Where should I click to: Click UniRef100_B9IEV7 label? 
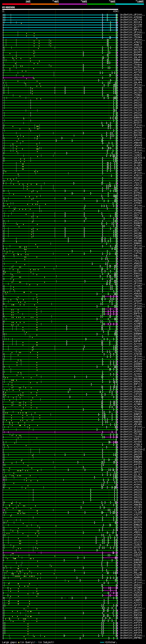131,123
